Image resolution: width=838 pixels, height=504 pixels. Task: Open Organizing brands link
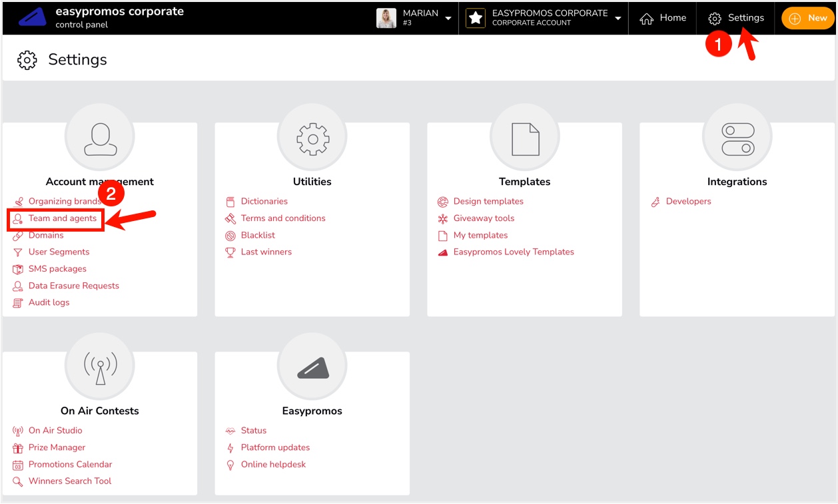pos(65,201)
